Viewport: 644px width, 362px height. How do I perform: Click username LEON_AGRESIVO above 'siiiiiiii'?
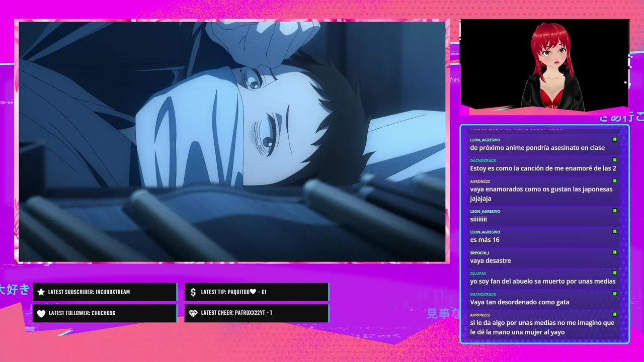pos(485,211)
